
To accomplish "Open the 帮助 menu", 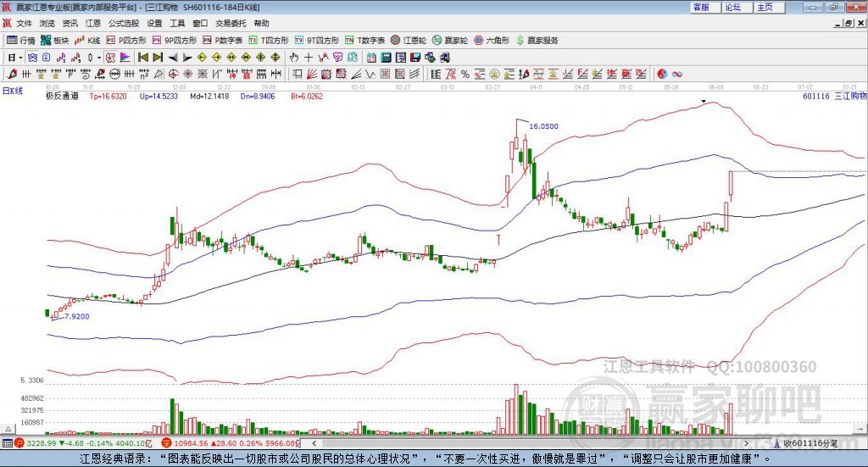I will [x=261, y=23].
